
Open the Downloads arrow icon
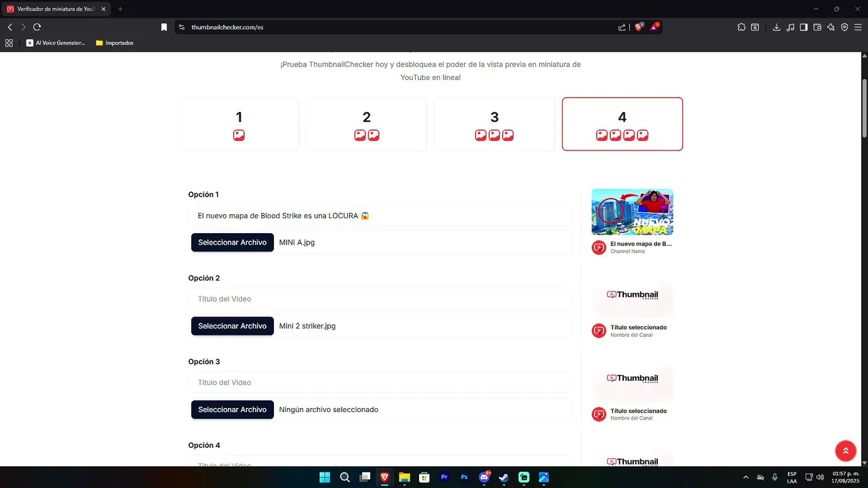[x=776, y=27]
